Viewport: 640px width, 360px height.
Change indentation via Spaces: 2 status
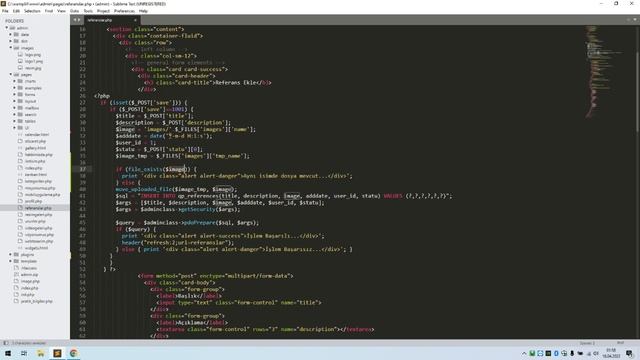coord(587,343)
